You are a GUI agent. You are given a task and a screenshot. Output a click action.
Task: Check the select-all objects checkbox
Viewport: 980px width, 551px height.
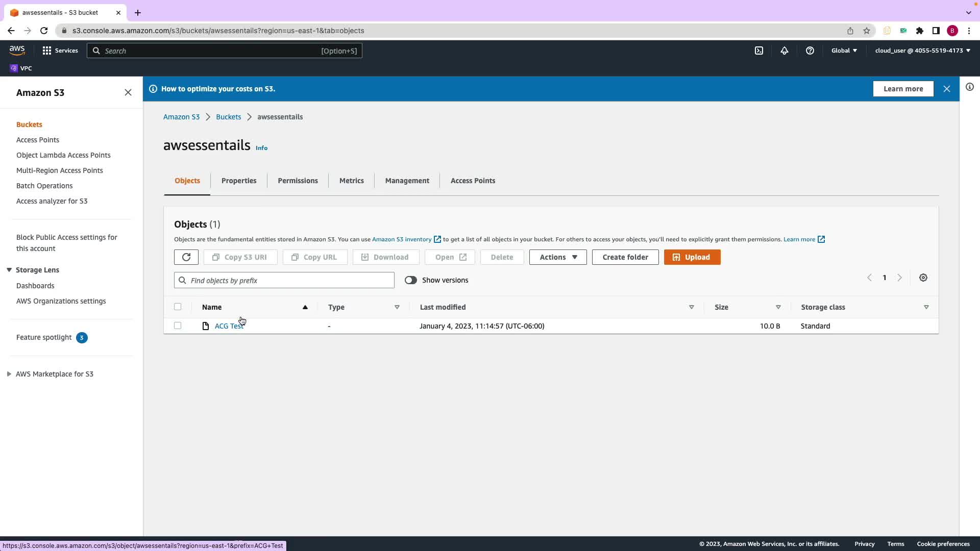(x=178, y=307)
